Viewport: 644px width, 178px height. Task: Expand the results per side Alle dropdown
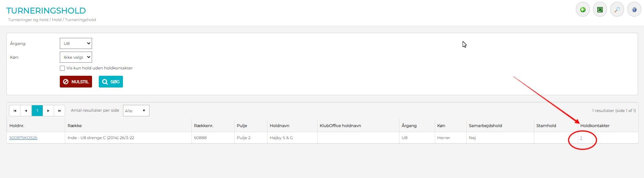(136, 111)
